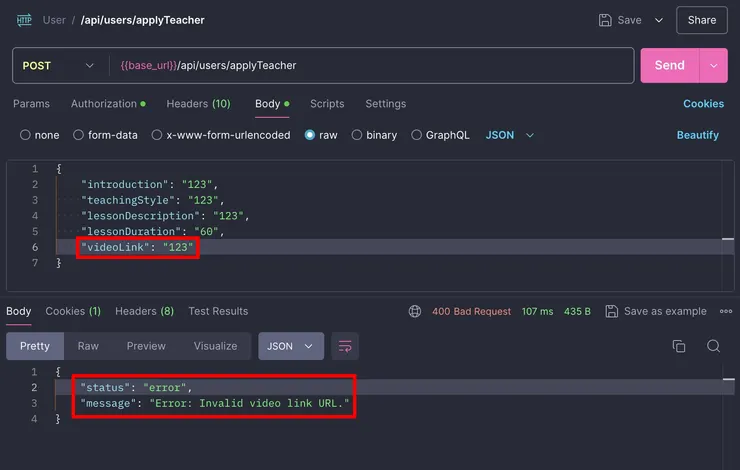This screenshot has width=740, height=470.
Task: Click the network globe icon
Action: [x=415, y=311]
